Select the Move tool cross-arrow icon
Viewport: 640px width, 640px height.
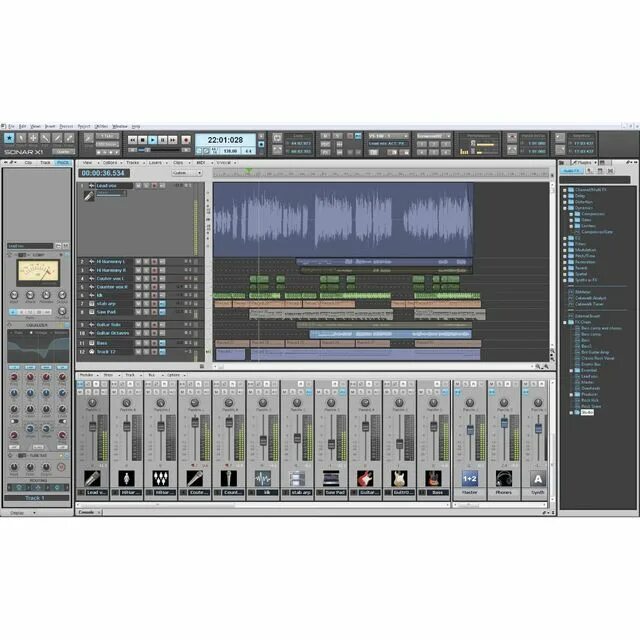33,138
